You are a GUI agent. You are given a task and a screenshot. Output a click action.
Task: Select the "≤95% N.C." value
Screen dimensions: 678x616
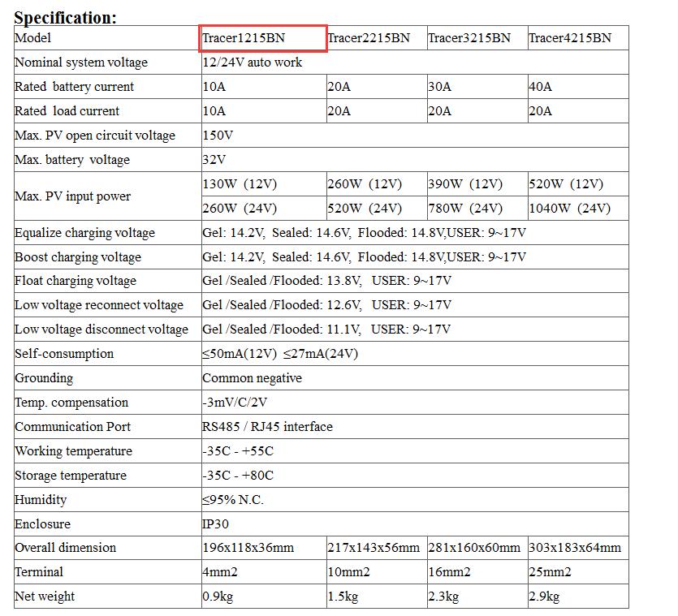click(x=233, y=500)
